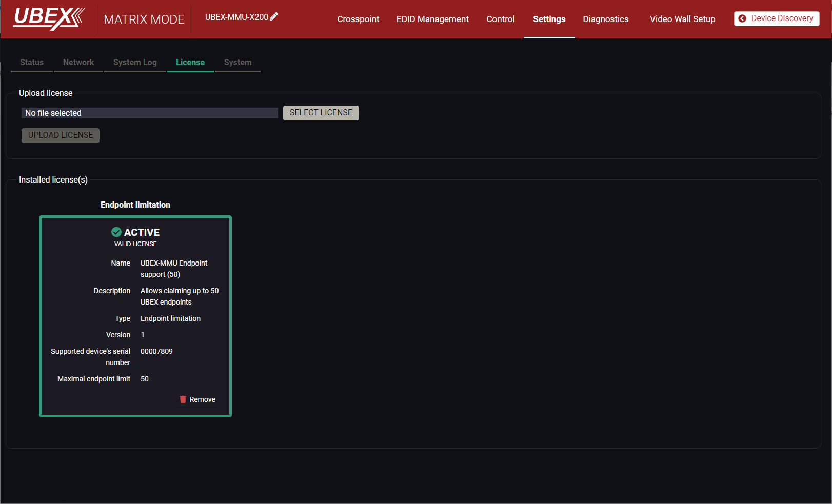
Task: Open the Diagnostics page
Action: click(x=605, y=19)
